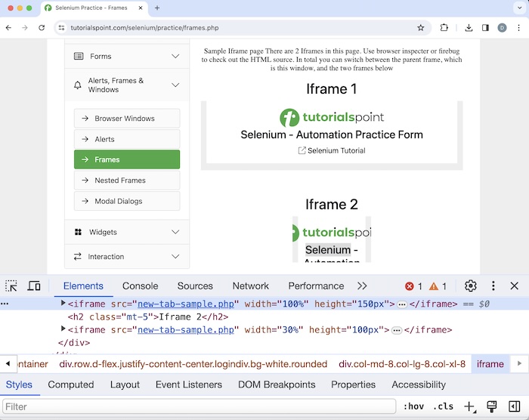The image size is (529, 420).
Task: Toggle the :hov element state panel
Action: click(x=414, y=406)
